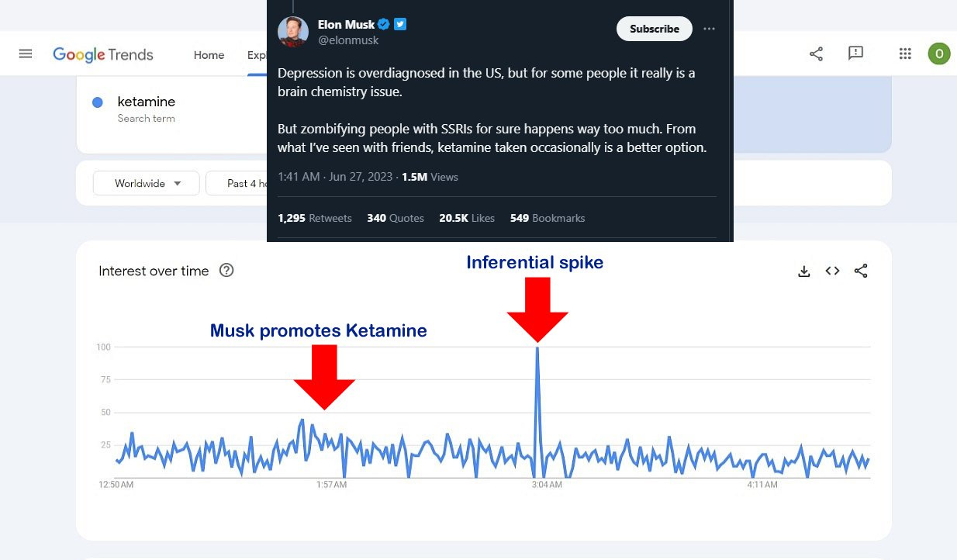The height and width of the screenshot is (560, 957).
Task: Open the green account avatar
Action: point(938,54)
